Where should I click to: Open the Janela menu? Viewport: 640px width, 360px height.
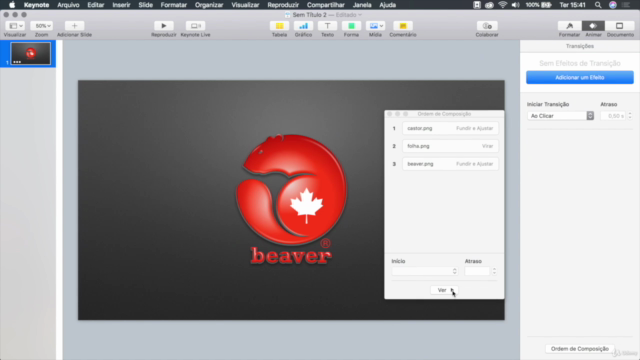pos(362,5)
